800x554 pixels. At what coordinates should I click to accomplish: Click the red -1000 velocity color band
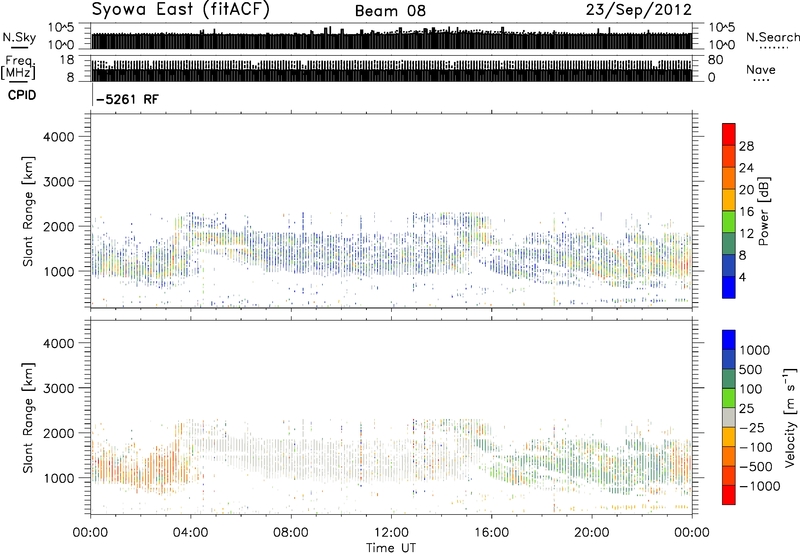click(x=729, y=495)
